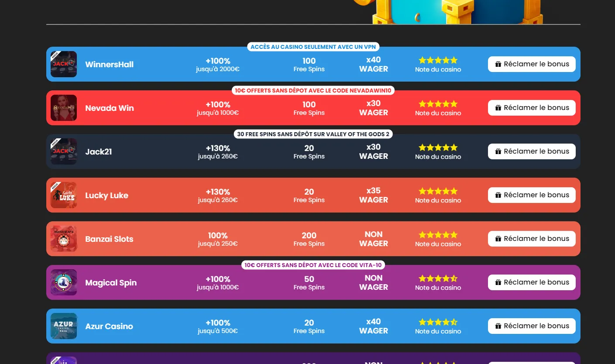
Task: Click the gift icon on WinnersHall's bonus button
Action: pyautogui.click(x=498, y=64)
